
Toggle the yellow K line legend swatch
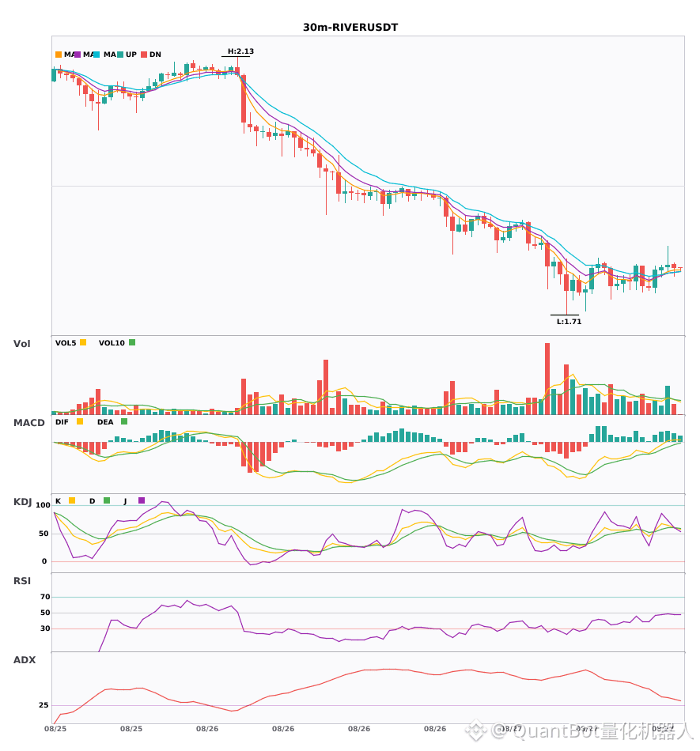click(x=72, y=500)
